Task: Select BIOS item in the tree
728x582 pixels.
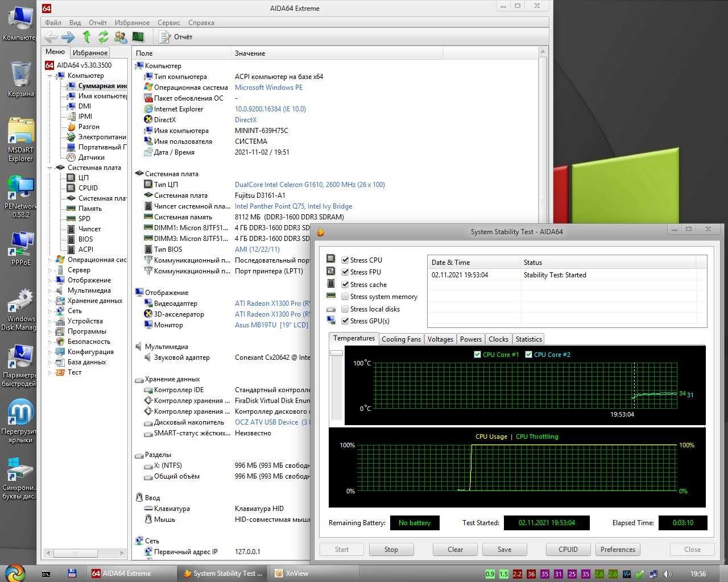Action: click(x=80, y=239)
